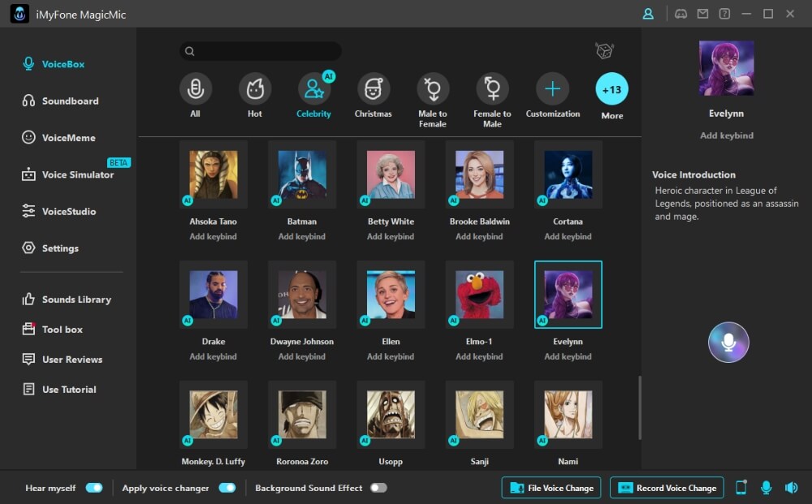Screen dimensions: 812x504
Task: Open VoiceMeme in the sidebar
Action: click(58, 138)
